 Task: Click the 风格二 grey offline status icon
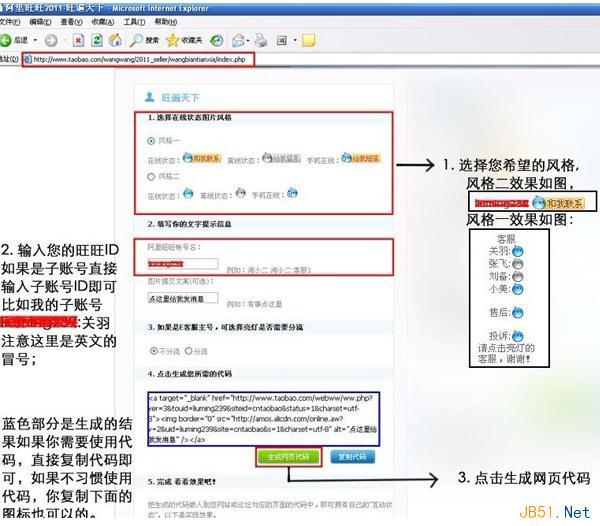[240, 193]
